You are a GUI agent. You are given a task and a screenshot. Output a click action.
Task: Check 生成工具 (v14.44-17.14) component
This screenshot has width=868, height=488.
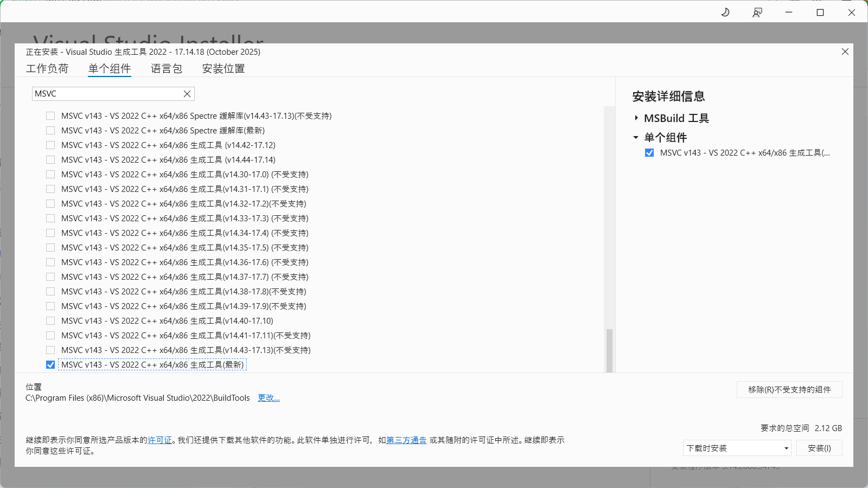[x=50, y=159]
